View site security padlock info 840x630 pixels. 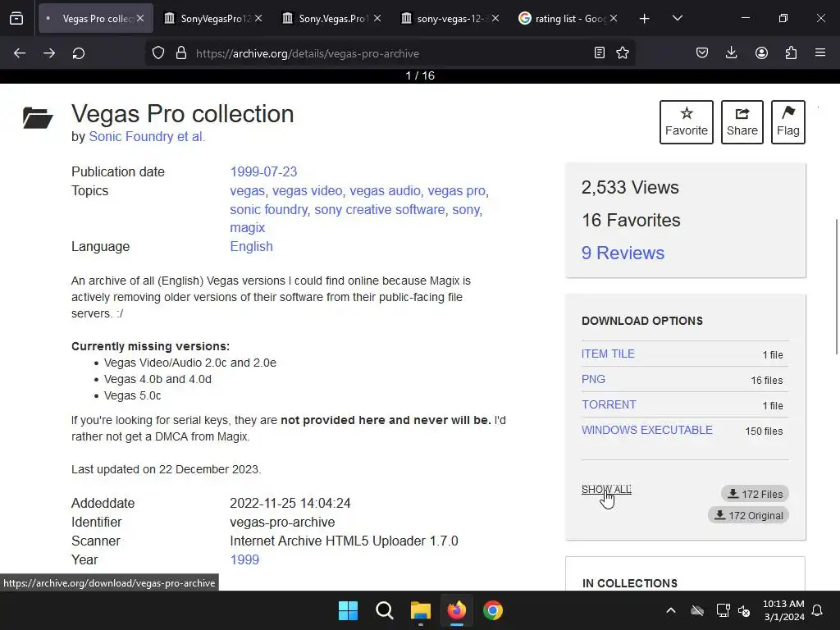tap(181, 53)
